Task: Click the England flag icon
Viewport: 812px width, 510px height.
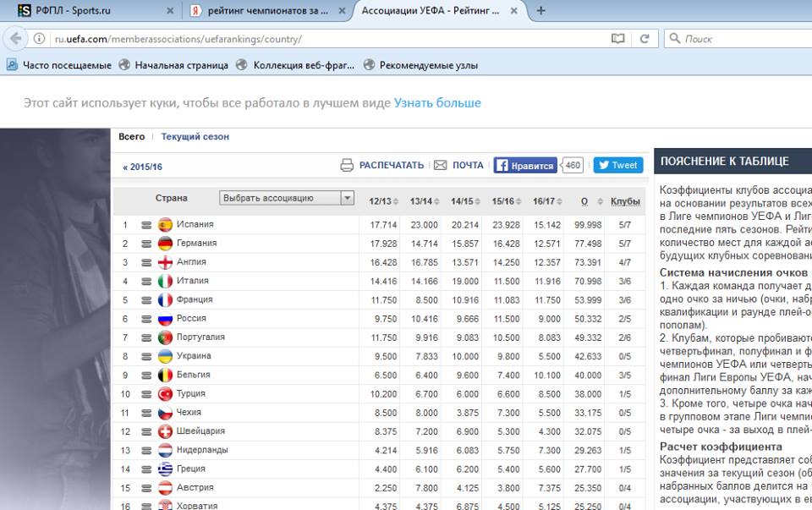Action: (165, 262)
